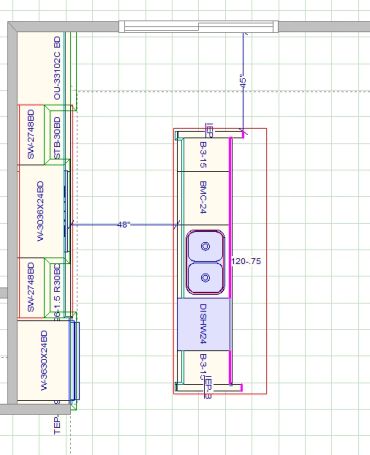
Task: Select the DISHW24 dishwasher
Action: (x=203, y=324)
